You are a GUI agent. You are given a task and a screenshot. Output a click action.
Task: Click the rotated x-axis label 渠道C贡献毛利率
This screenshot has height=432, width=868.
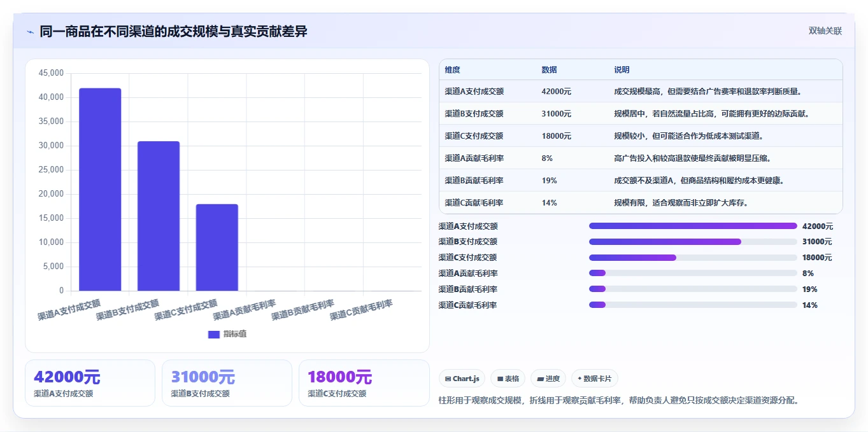[x=362, y=310]
